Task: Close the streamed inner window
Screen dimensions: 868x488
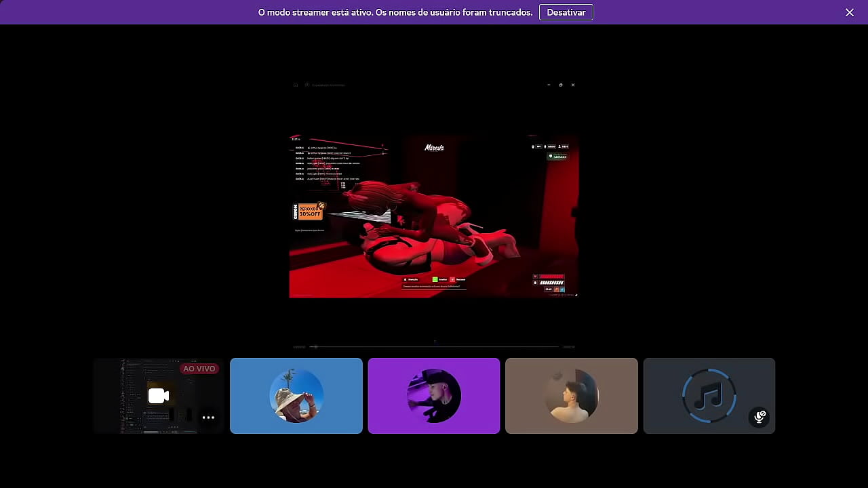Action: 573,85
